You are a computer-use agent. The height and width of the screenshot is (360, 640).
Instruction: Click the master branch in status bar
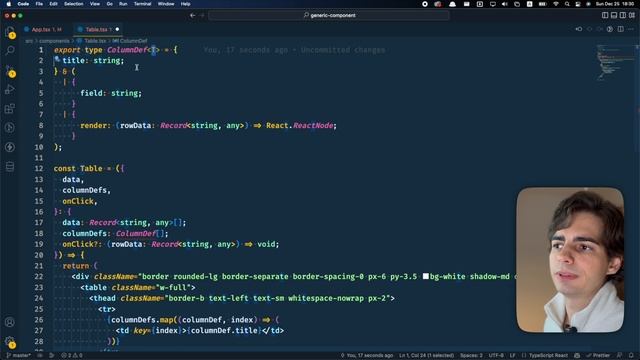[18, 356]
